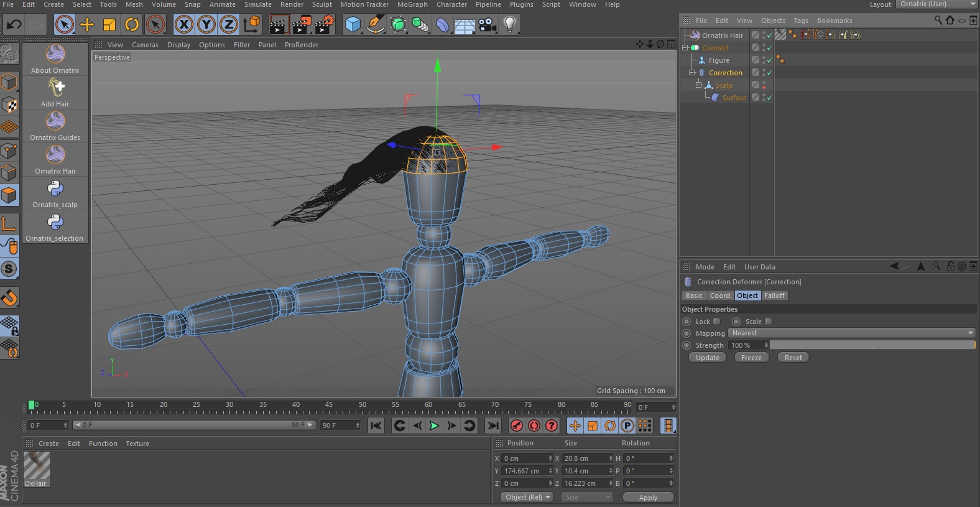This screenshot has width=980, height=507.
Task: Add a Light bulb object
Action: tap(510, 25)
